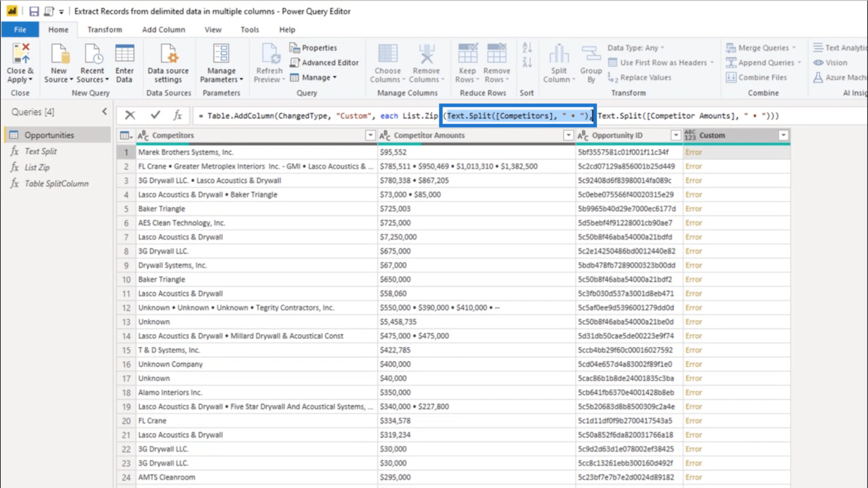This screenshot has width=868, height=488.
Task: Select the Table SplitColumn function query
Action: [x=57, y=183]
